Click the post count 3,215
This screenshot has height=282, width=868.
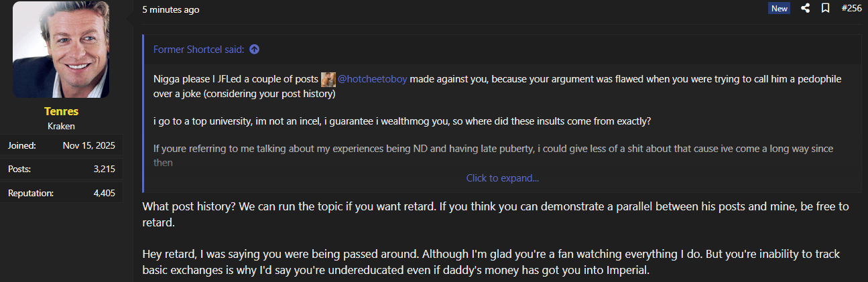[x=104, y=169]
